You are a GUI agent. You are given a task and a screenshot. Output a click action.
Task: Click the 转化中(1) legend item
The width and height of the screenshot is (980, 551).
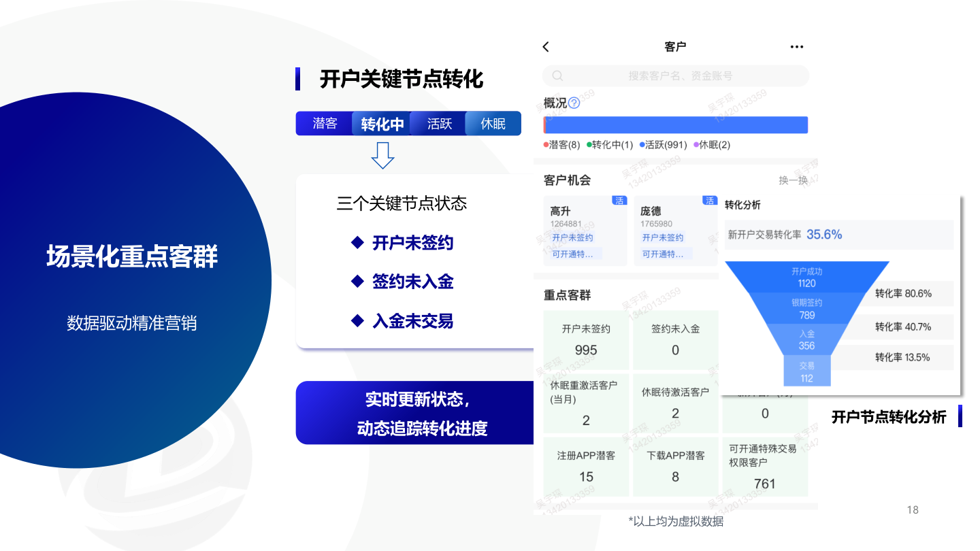pyautogui.click(x=610, y=145)
